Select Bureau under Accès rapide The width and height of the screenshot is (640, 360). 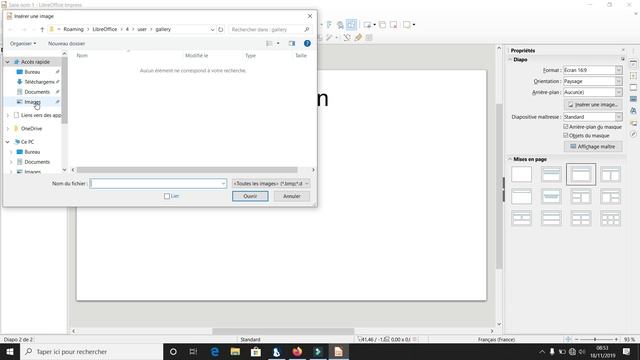tap(32, 72)
